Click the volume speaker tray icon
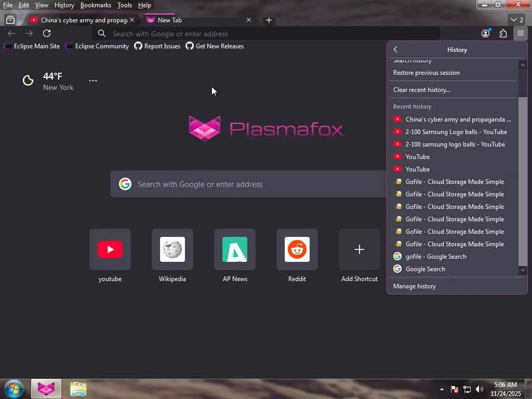Viewport: 532px width, 399px height. 479,389
